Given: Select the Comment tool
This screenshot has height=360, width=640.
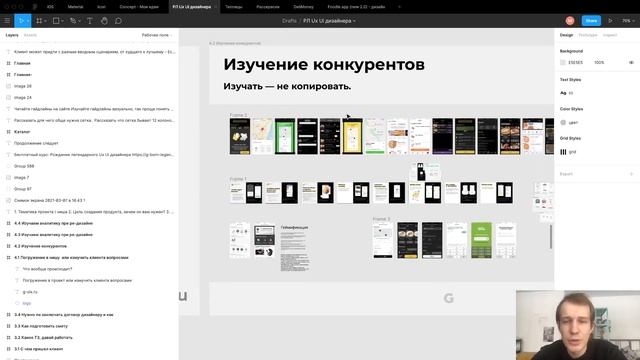Looking at the screenshot, I should pos(118,21).
